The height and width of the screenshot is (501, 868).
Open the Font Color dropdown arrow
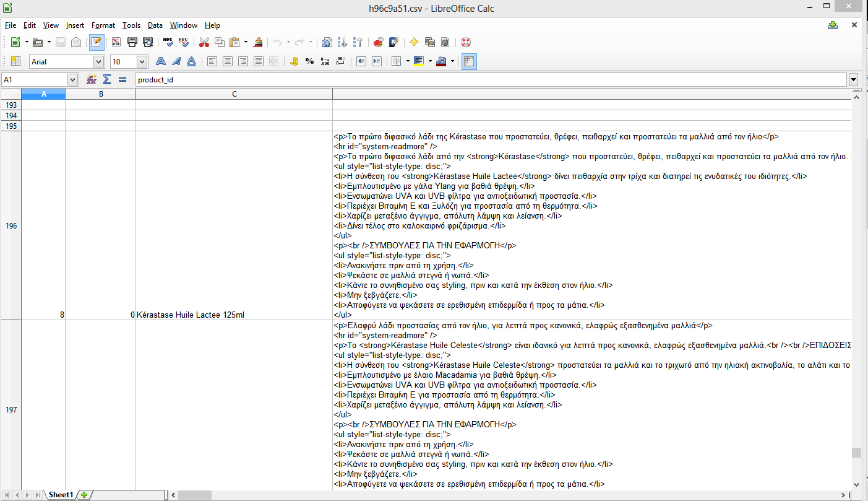pos(452,61)
